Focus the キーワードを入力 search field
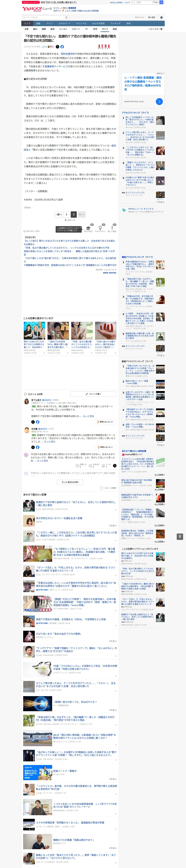The width and height of the screenshot is (186, 868). 44,18
